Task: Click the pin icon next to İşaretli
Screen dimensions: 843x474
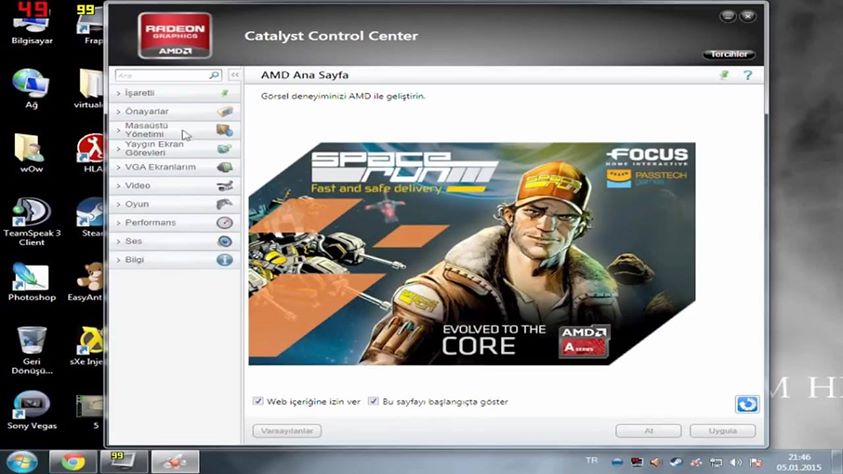Action: click(225, 93)
